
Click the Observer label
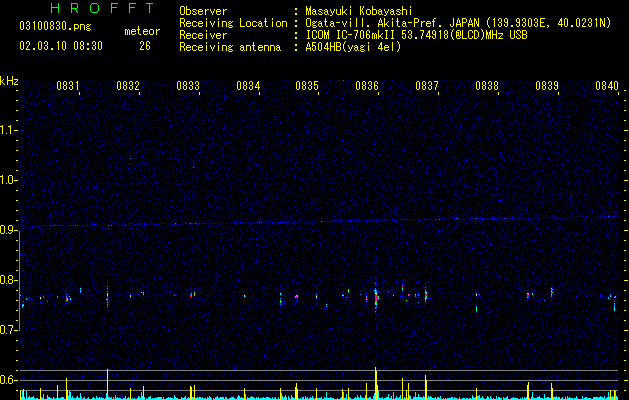tap(203, 11)
